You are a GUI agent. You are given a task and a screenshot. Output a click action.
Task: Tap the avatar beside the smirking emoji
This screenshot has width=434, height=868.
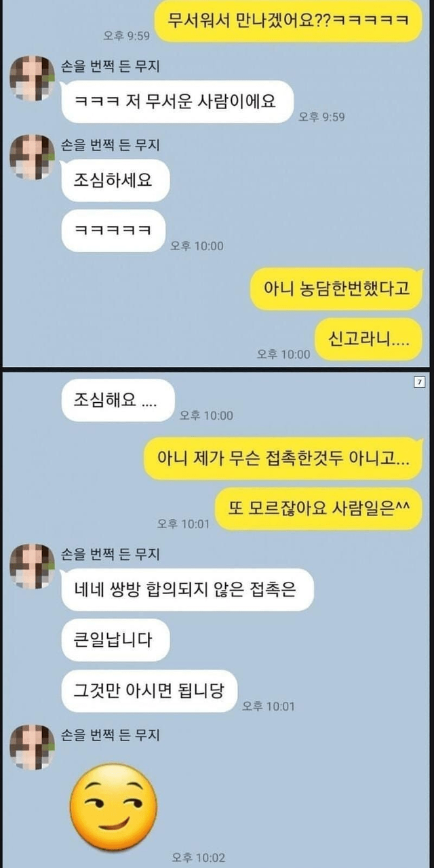coord(32,747)
